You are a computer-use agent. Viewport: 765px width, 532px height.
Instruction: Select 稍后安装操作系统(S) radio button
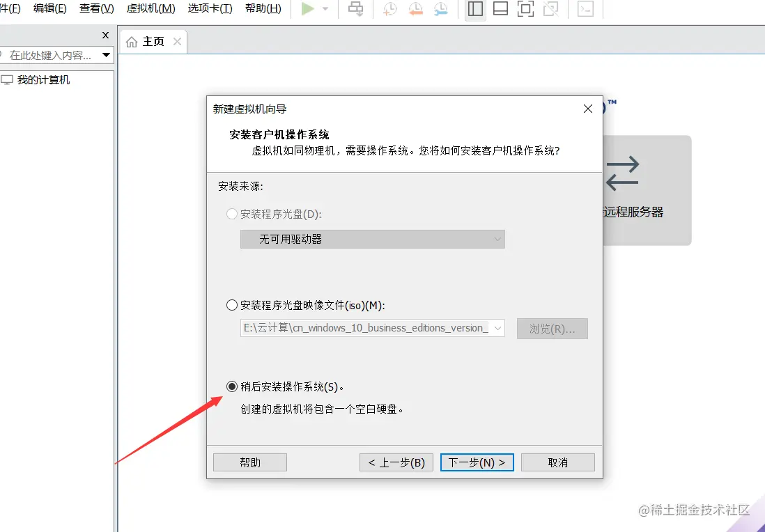tap(232, 386)
